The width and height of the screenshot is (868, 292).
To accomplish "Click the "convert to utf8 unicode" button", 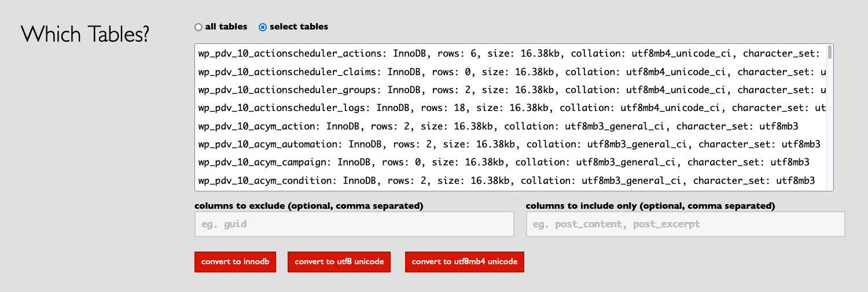I will (x=339, y=261).
